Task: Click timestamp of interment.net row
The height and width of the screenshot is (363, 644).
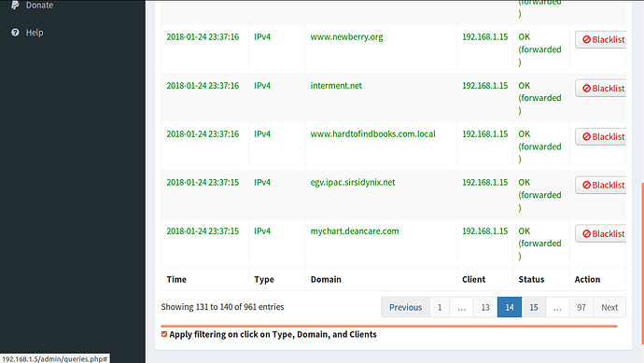Action: click(x=203, y=86)
